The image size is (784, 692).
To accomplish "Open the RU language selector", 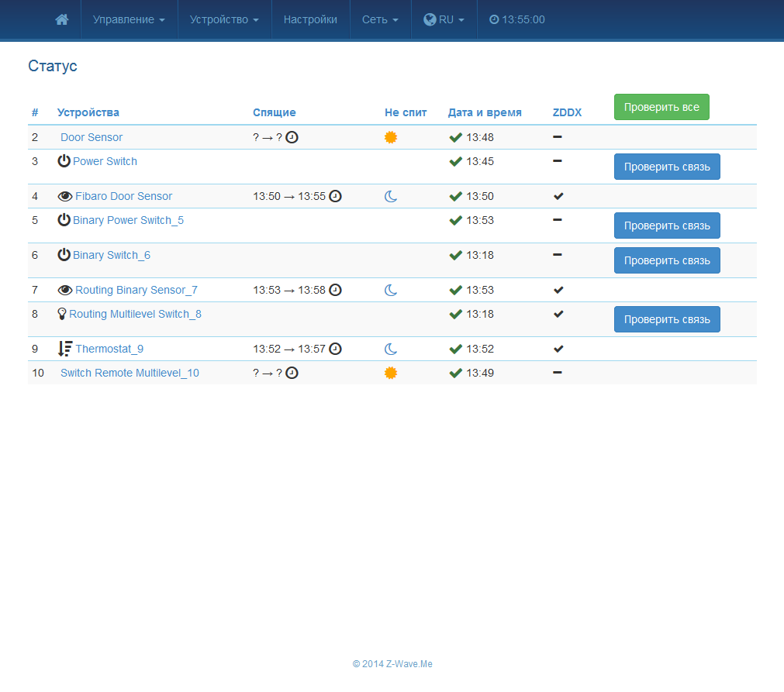I will 444,19.
